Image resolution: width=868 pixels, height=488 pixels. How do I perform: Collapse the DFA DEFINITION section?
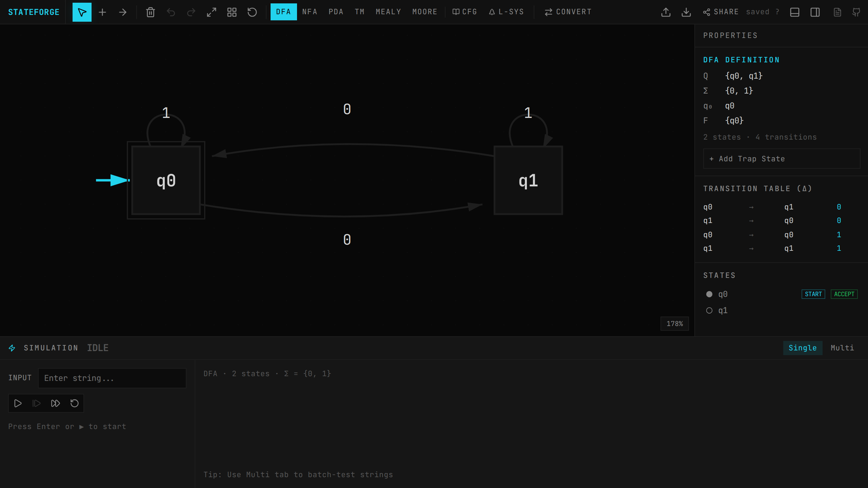pos(741,60)
